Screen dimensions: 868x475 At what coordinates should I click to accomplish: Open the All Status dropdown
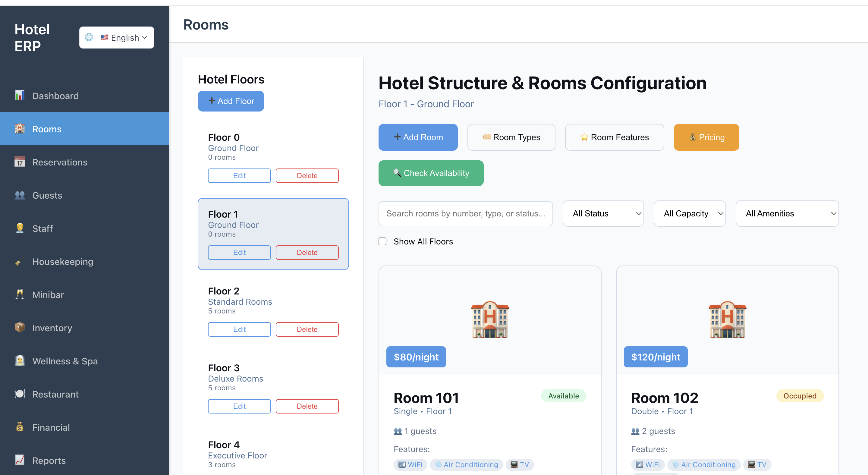[603, 214]
